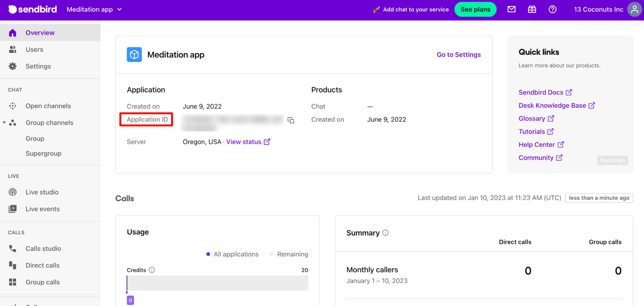Open the Meditation app switcher dropdown

click(x=94, y=9)
